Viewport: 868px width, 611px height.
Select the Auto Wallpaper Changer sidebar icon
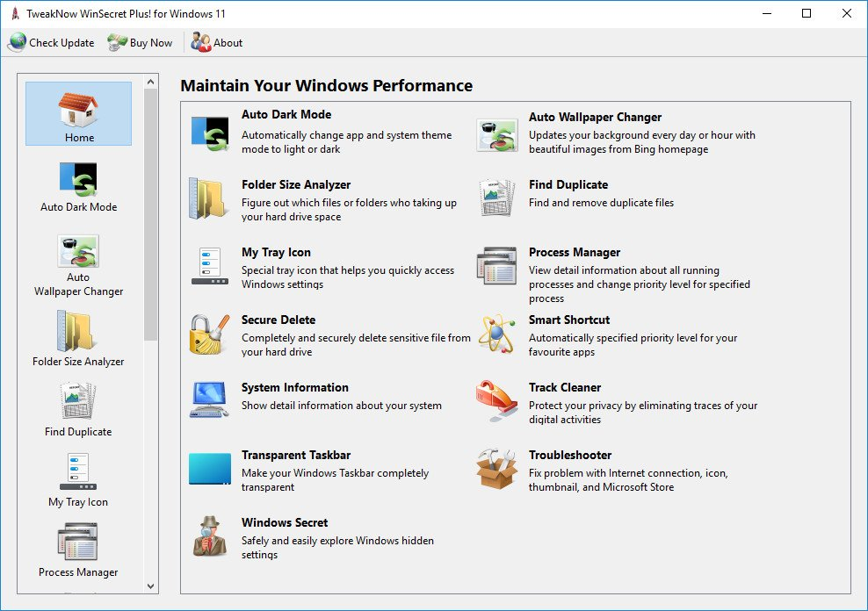(77, 250)
